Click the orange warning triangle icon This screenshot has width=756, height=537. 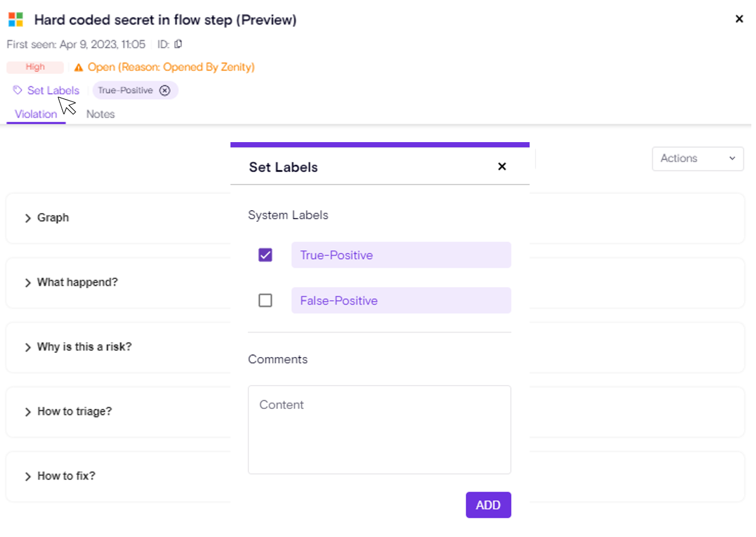coord(79,68)
